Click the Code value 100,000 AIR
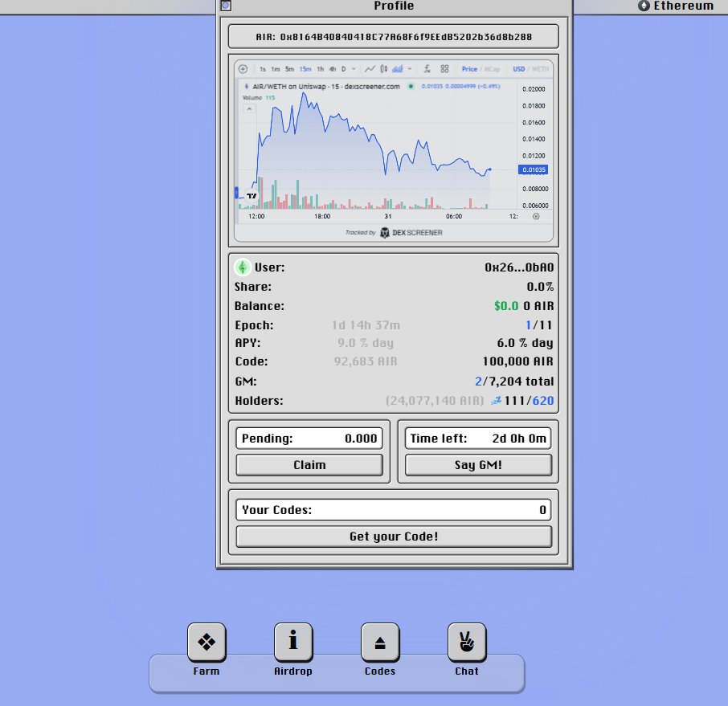The image size is (728, 706). point(518,361)
